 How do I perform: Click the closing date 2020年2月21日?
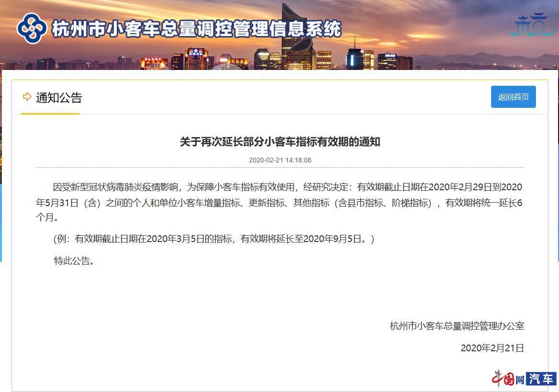[x=492, y=348]
